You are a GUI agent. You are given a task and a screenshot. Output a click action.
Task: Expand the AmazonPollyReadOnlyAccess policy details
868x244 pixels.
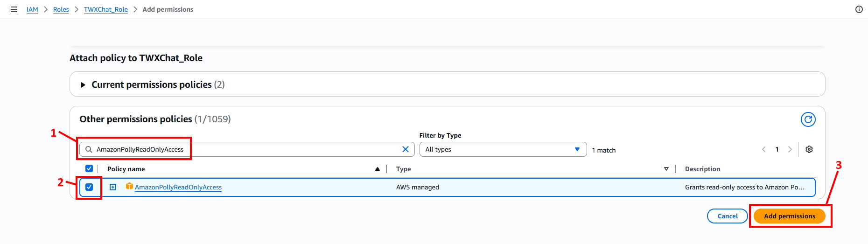[x=113, y=187]
